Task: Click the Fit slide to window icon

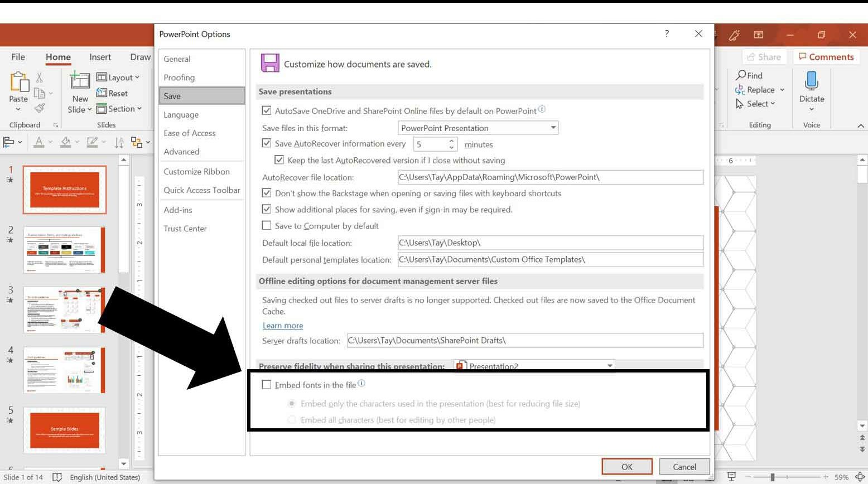Action: (860, 477)
